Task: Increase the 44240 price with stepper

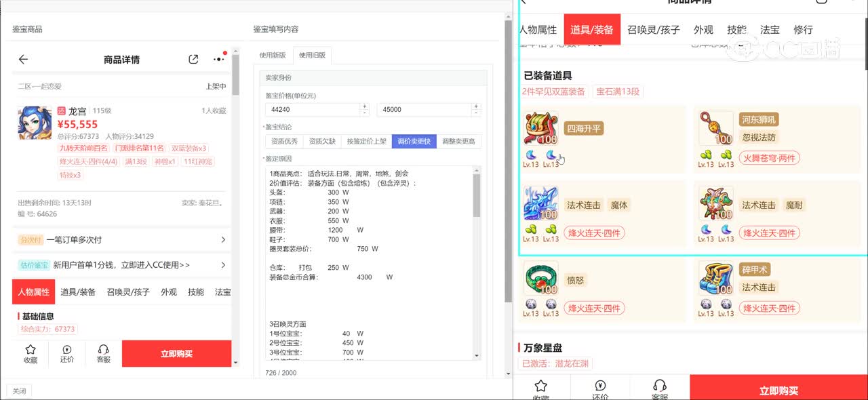Action: 365,106
